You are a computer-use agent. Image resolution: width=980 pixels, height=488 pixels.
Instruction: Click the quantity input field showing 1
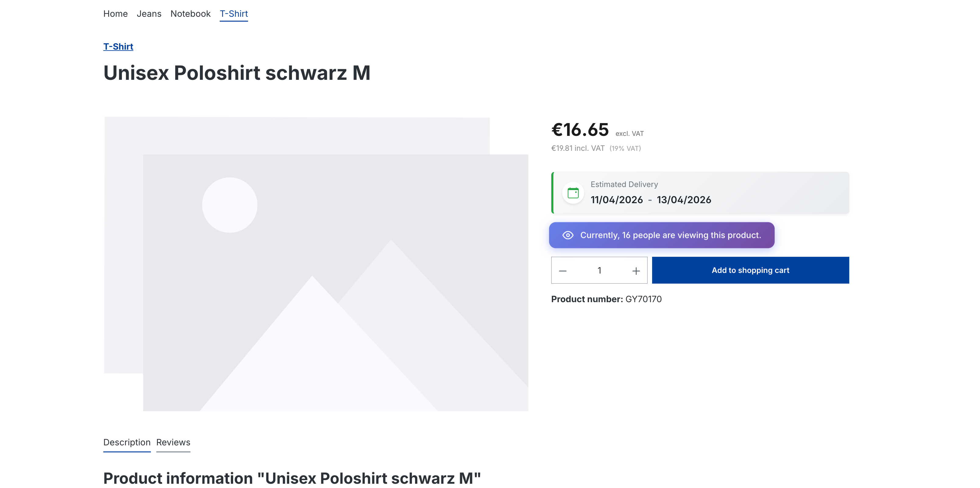tap(599, 271)
